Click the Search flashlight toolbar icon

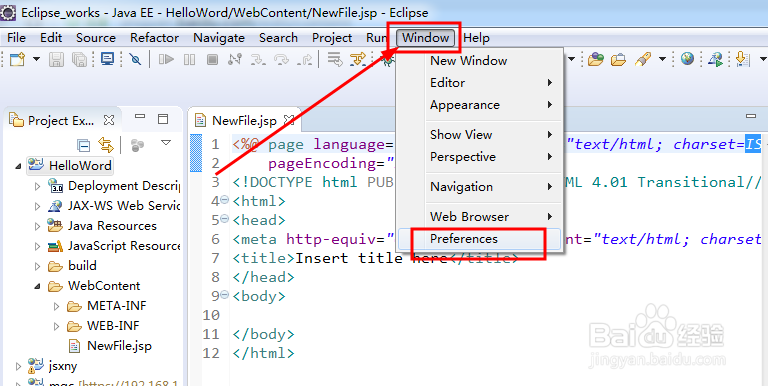(x=643, y=59)
